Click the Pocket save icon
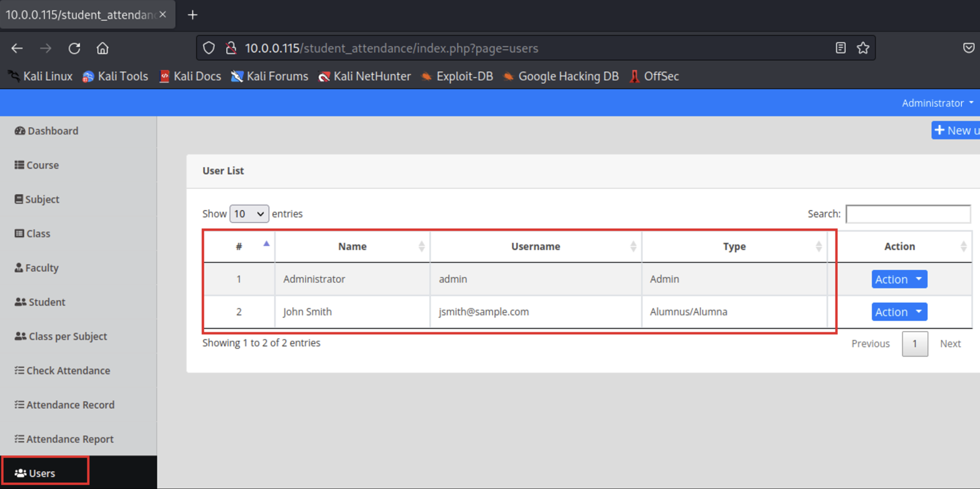Image resolution: width=980 pixels, height=489 pixels. tap(968, 48)
